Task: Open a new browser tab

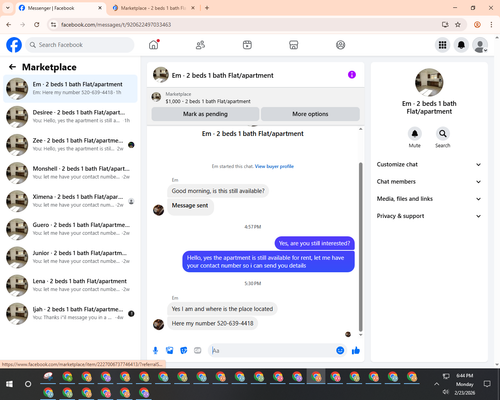Action: (x=207, y=8)
